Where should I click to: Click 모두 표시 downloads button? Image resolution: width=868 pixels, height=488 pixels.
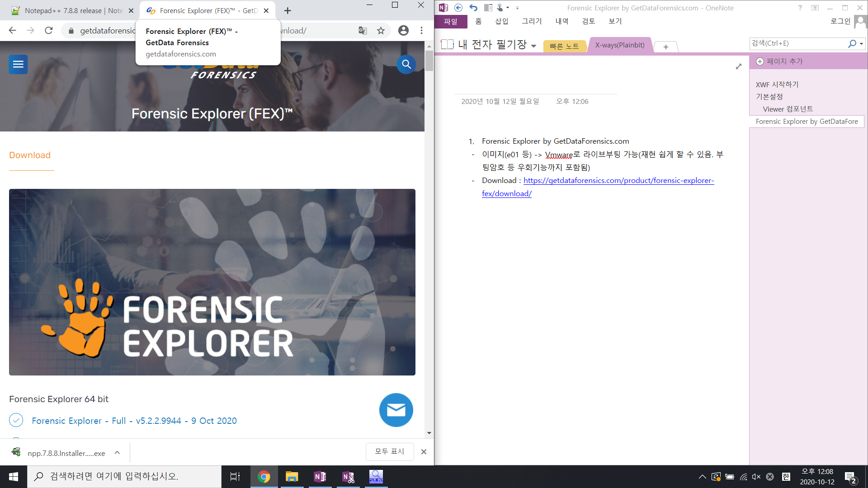tap(389, 451)
